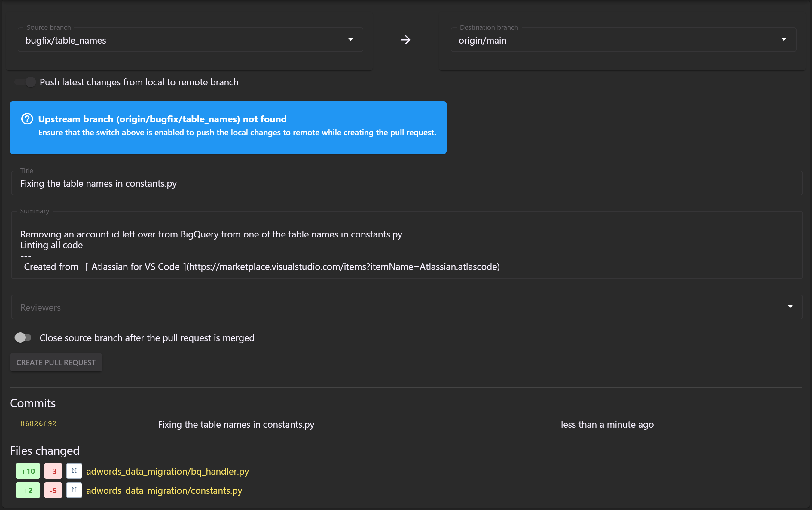
Task: Click the M status badge for bq_handler.py
Action: (x=74, y=471)
